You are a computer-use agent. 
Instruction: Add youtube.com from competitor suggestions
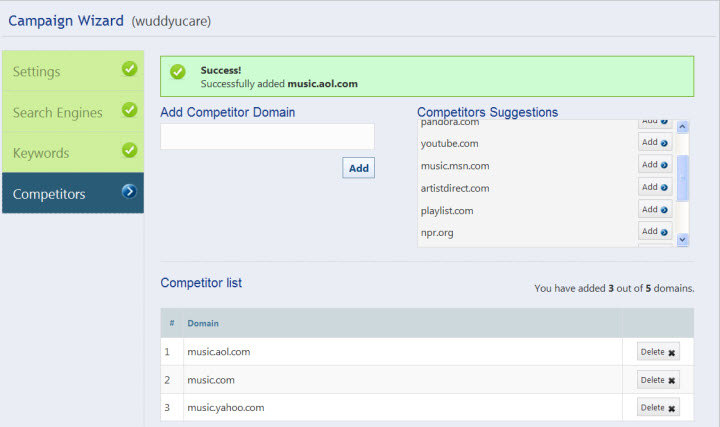point(655,143)
